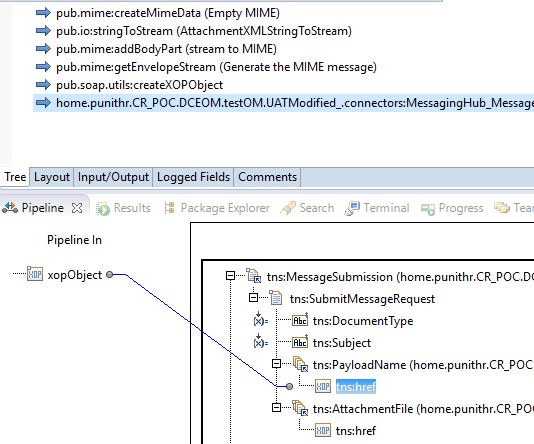The height and width of the screenshot is (444, 534).
Task: Collapse the tns:MessageSubmission node
Action: [231, 275]
